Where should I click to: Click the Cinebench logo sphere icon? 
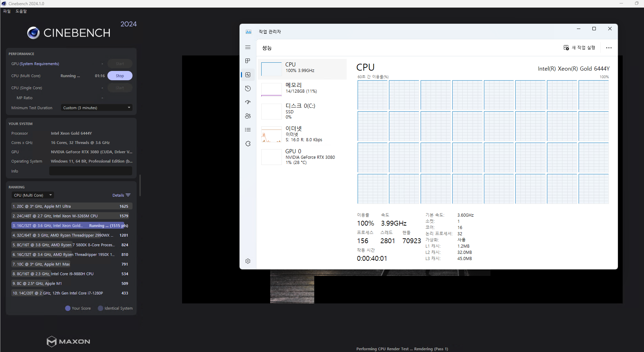click(x=33, y=33)
